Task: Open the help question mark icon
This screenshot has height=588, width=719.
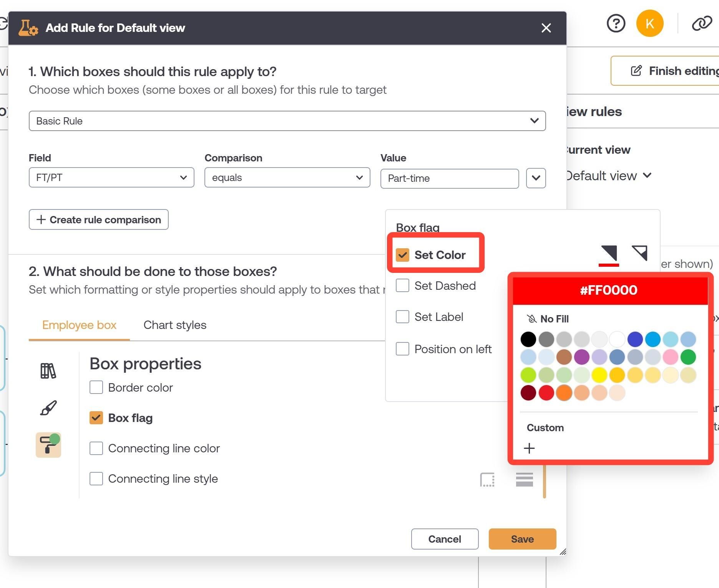Action: (x=616, y=24)
